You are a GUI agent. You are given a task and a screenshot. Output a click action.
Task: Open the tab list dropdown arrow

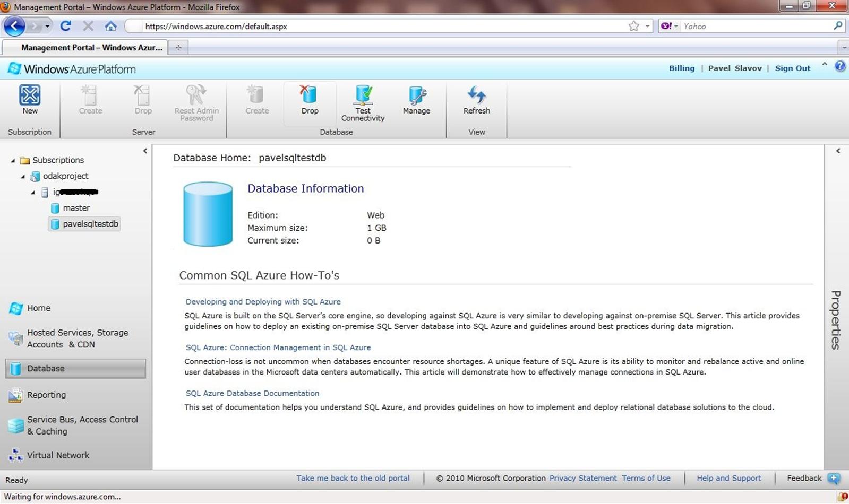pos(844,48)
